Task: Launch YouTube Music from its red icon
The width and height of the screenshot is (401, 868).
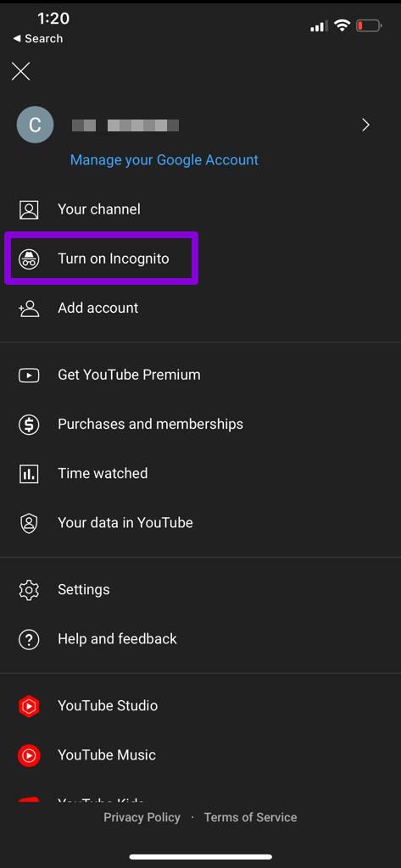Action: point(29,755)
